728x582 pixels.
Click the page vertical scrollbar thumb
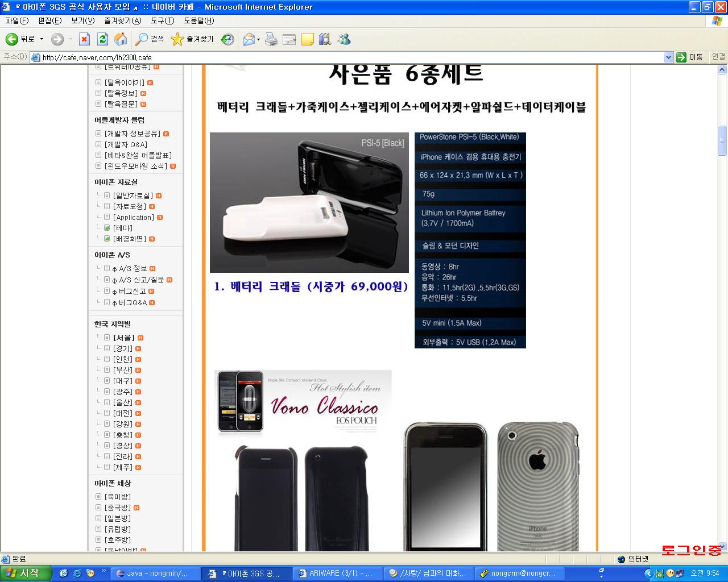point(722,140)
